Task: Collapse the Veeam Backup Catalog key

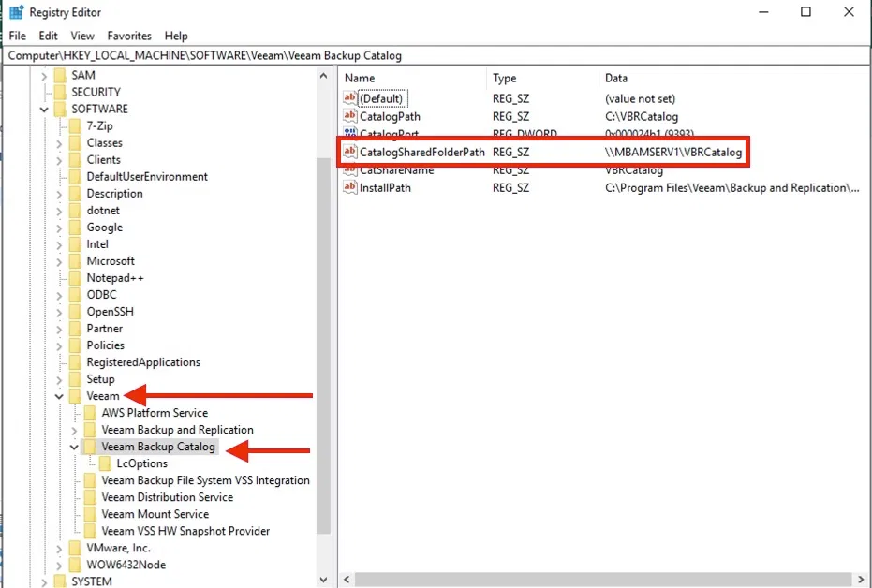Action: 75,448
